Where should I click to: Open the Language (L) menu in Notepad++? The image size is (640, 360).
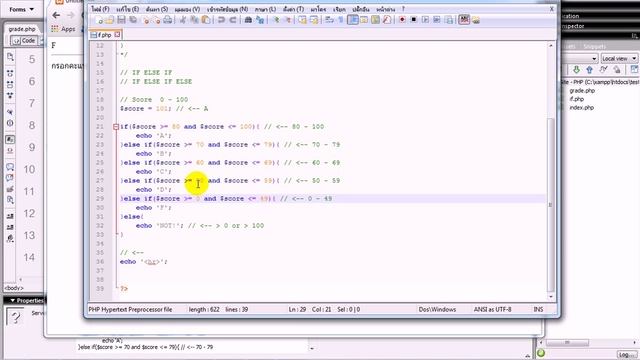[265, 9]
